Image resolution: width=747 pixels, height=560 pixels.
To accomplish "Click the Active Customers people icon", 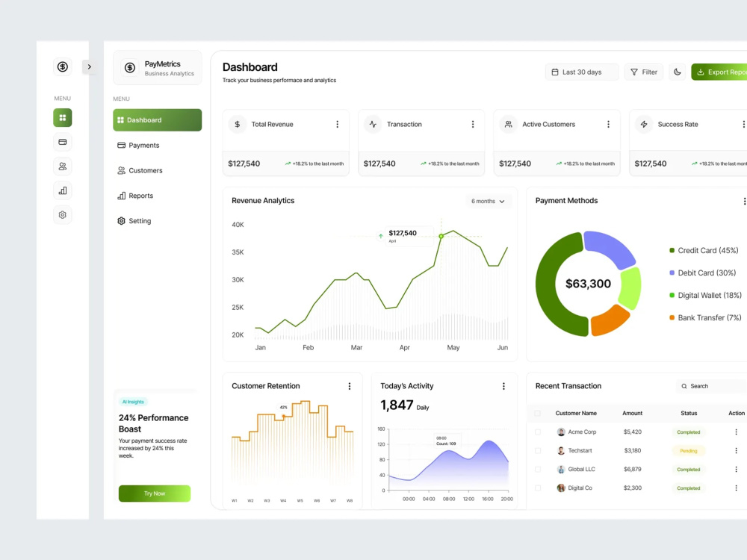I will coord(508,124).
